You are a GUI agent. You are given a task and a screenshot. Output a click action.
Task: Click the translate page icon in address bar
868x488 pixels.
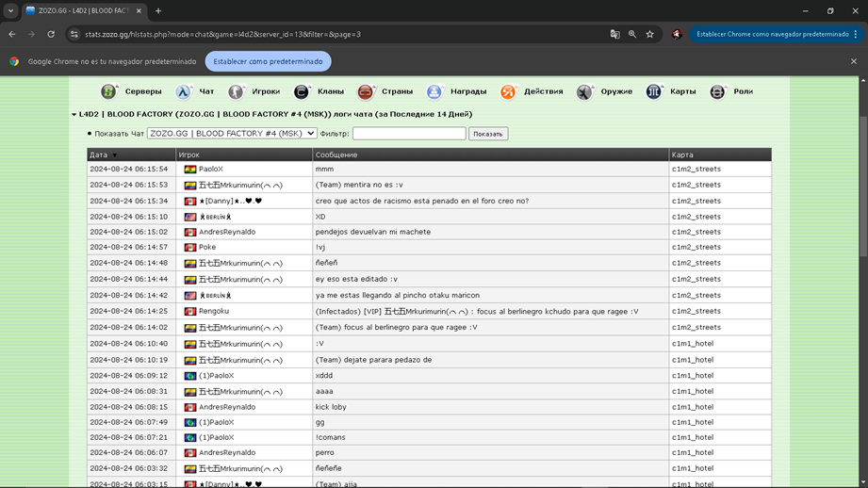click(x=615, y=34)
